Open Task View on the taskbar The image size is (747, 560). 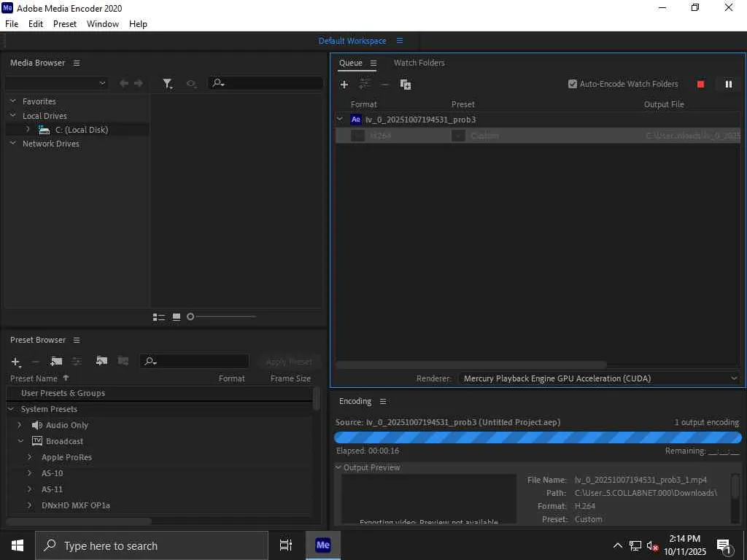point(286,545)
